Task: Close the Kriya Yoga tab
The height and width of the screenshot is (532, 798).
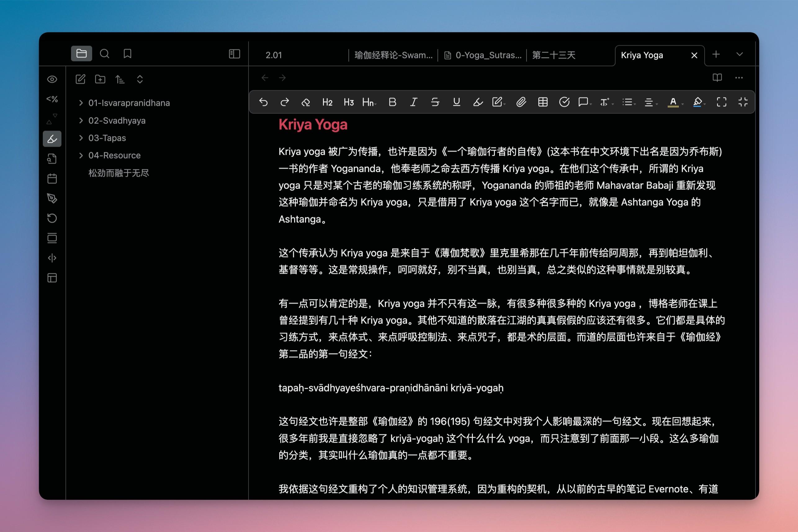Action: 694,55
